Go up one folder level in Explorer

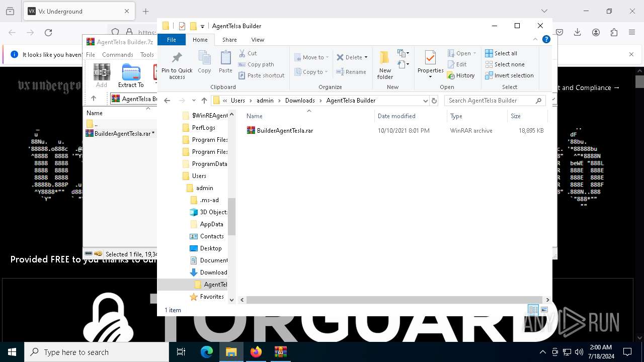[204, 101]
